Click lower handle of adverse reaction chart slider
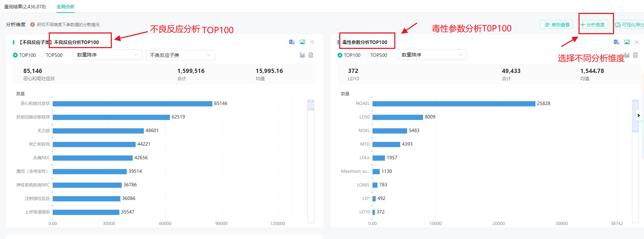Viewport: 644px width, 239px height. pos(311,110)
